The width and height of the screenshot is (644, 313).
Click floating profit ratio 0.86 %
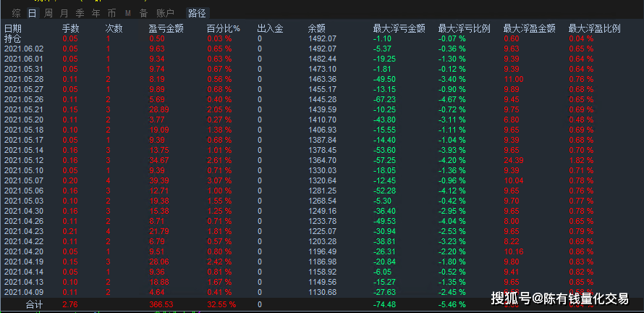click(x=581, y=251)
